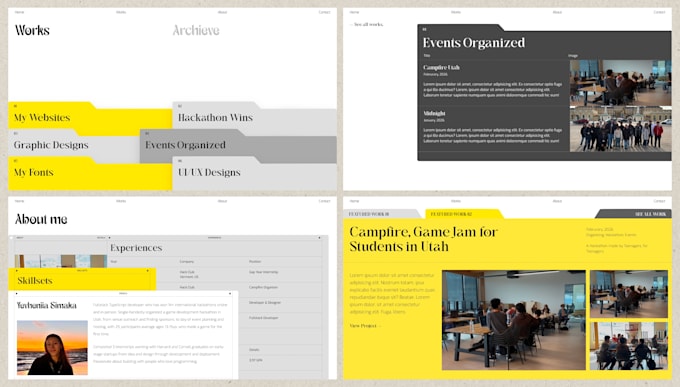
Task: Switch to the Archieve heading
Action: [x=196, y=30]
